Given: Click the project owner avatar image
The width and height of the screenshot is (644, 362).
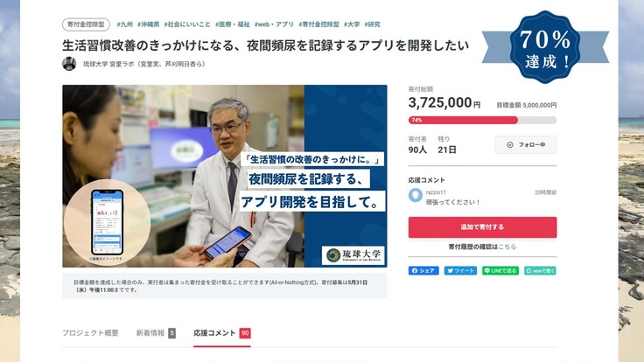Looking at the screenshot, I should tap(69, 64).
